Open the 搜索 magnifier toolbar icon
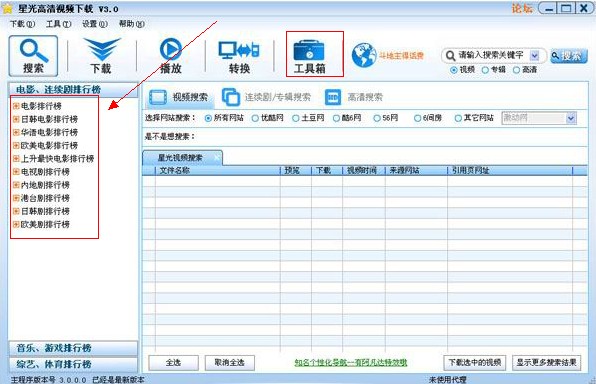 click(33, 56)
